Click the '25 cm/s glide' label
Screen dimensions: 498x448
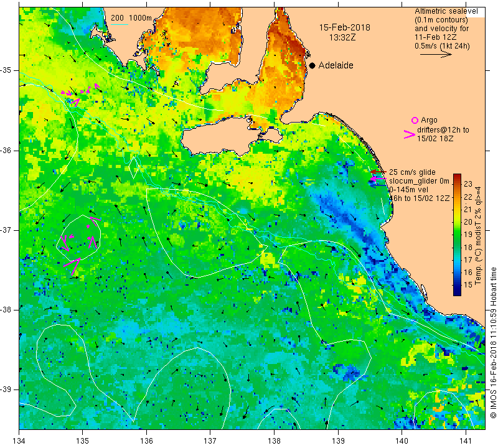pos(412,172)
